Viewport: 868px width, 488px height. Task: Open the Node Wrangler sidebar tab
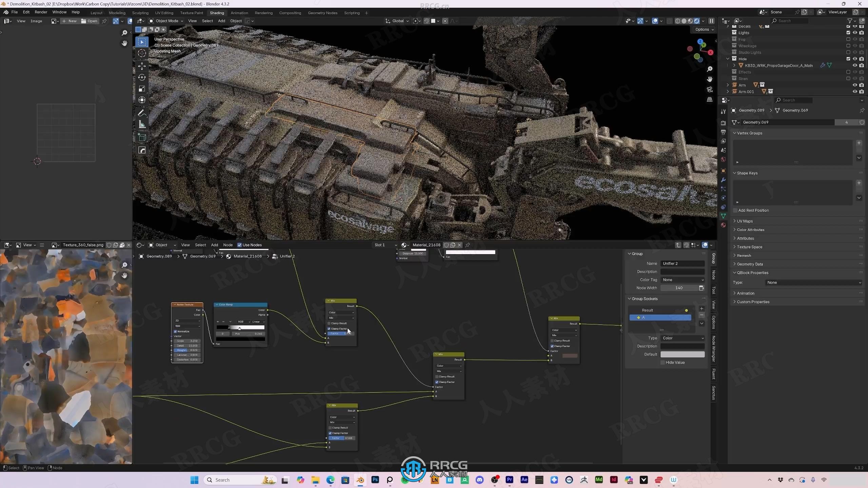click(x=714, y=349)
